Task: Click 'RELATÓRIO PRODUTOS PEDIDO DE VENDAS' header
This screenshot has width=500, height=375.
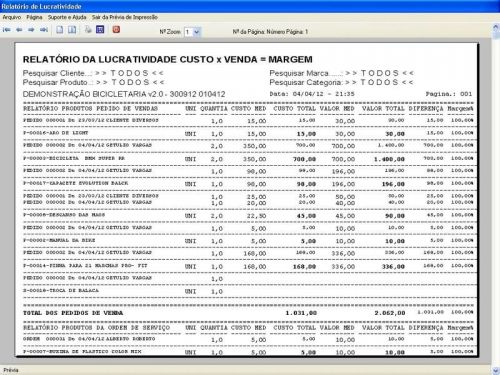Action: click(x=90, y=109)
